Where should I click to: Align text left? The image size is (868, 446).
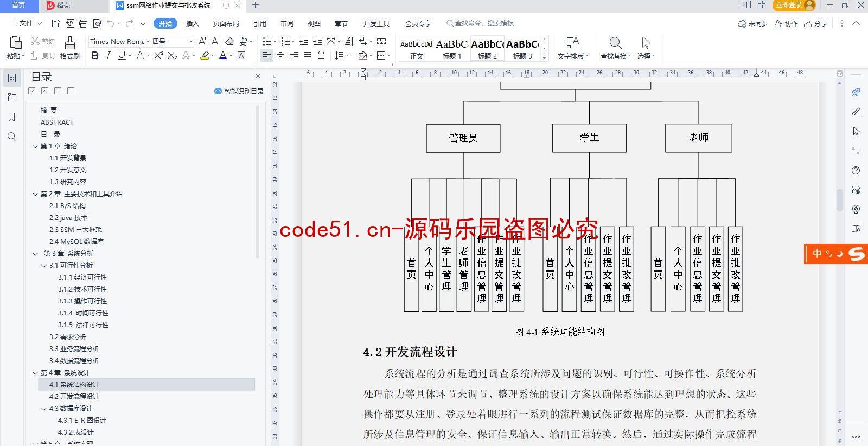266,55
